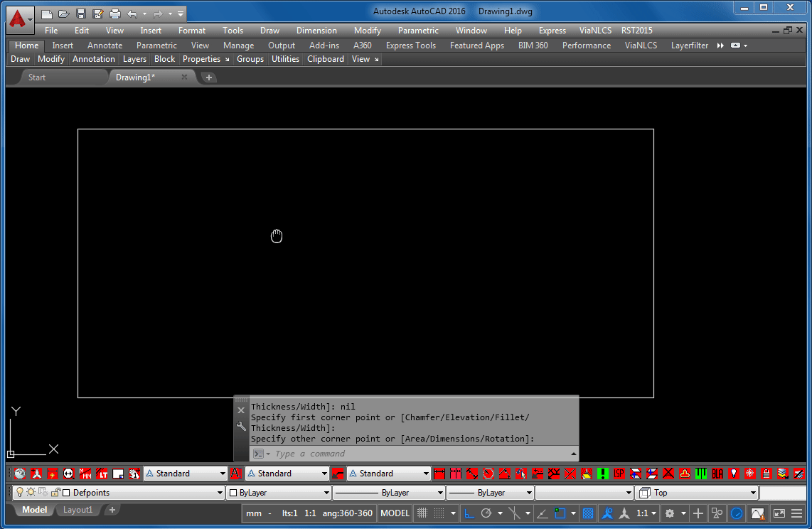Toggle Object Snap in status bar
The image size is (812, 529).
pos(560,513)
